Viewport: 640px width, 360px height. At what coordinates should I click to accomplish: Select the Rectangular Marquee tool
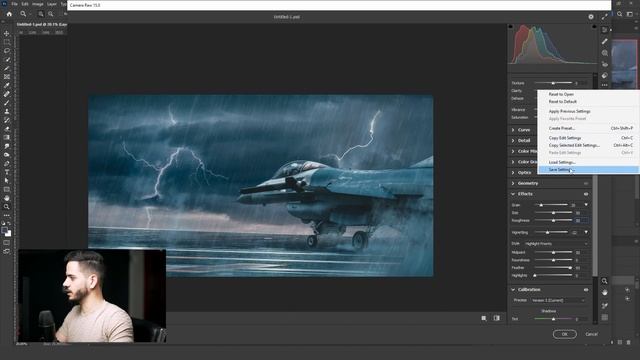tap(7, 42)
